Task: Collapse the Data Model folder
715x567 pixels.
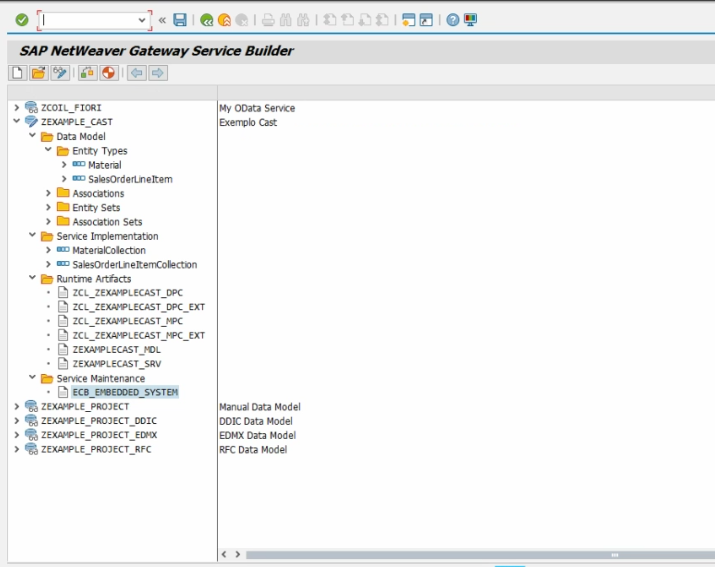Action: (x=32, y=137)
